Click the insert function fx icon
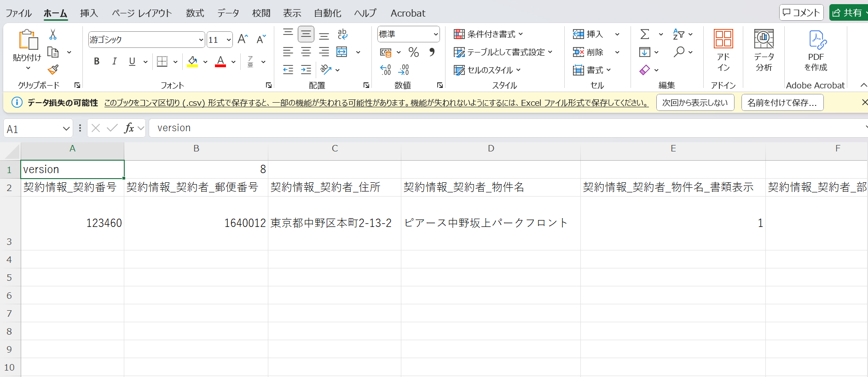 129,128
